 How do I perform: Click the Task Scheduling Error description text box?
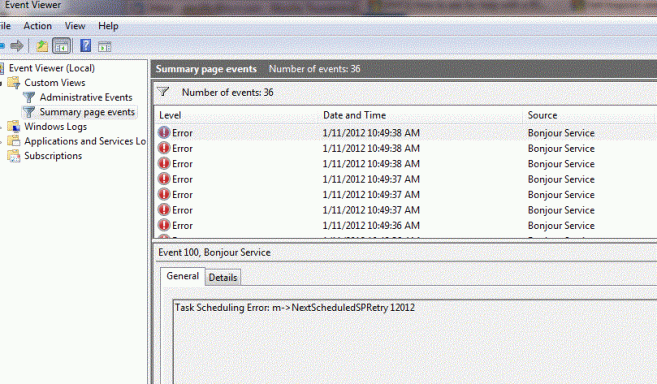coord(415,342)
